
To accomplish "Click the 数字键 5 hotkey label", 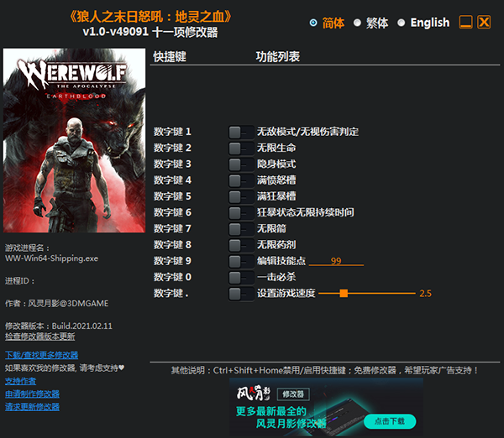I will tap(172, 196).
